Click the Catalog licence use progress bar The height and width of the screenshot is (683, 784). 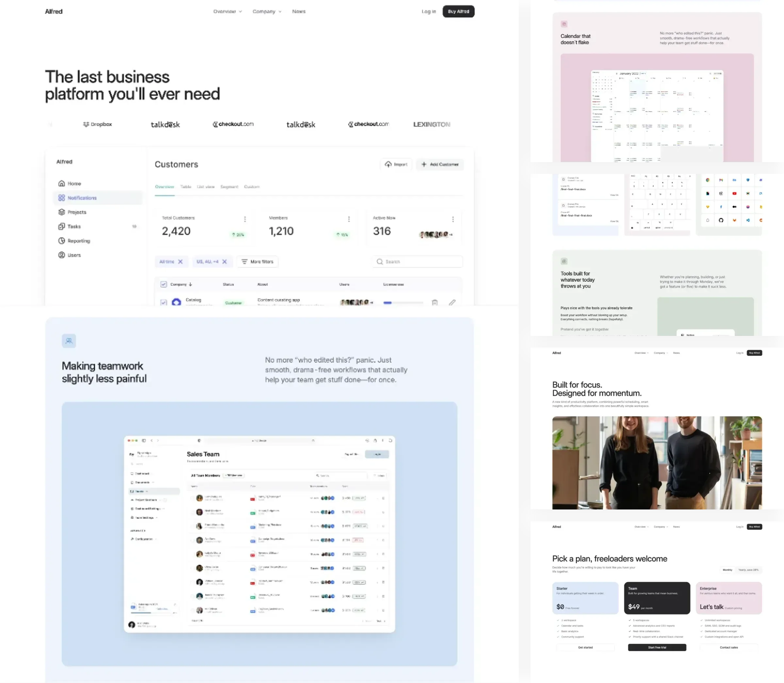tap(403, 303)
